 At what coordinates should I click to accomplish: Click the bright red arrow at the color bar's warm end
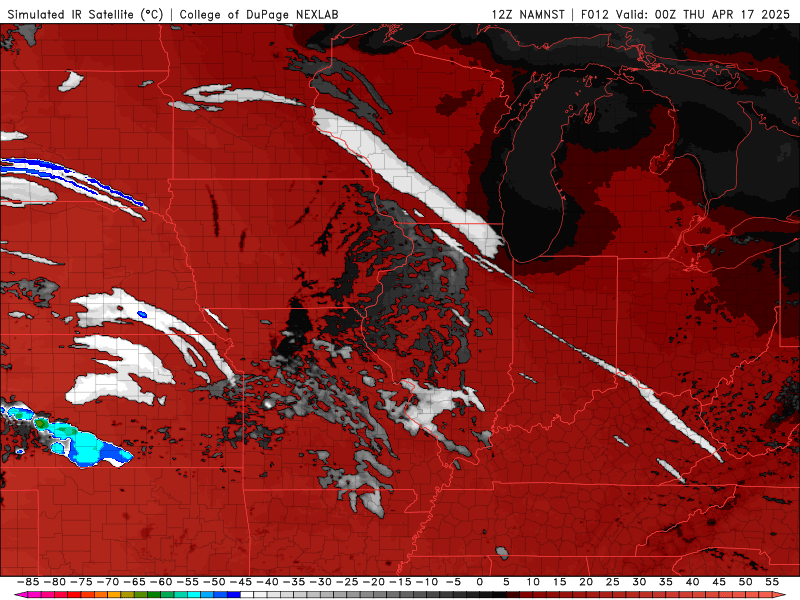tap(779, 595)
